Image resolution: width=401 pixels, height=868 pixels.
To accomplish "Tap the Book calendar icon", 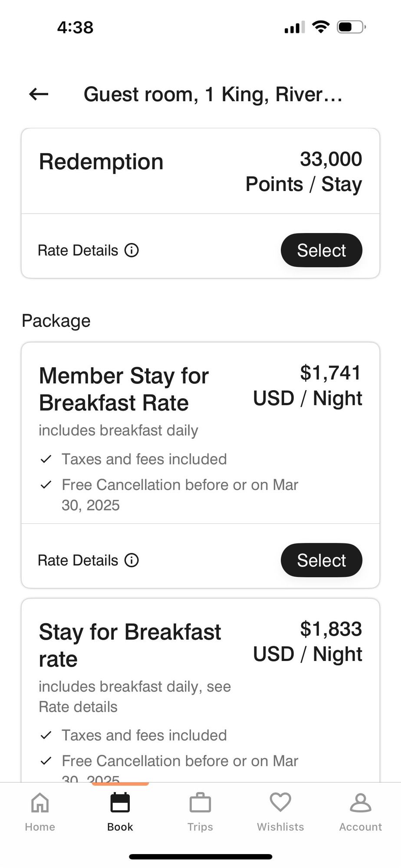I will [x=120, y=802].
